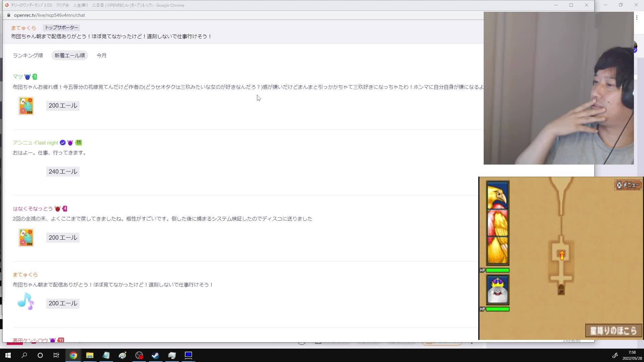
Task: Click the music note gift icon by まてゅくら
Action: [x=25, y=301]
